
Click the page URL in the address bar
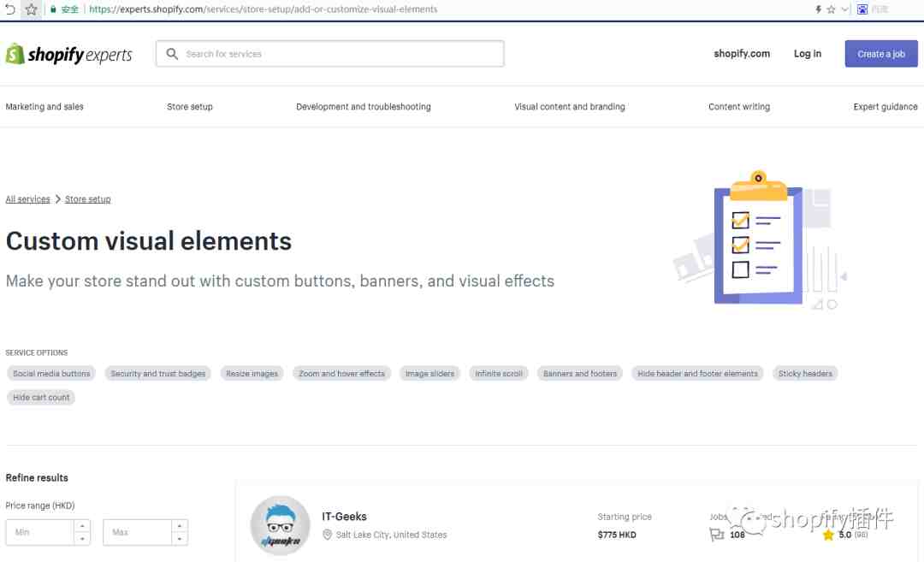click(x=264, y=9)
